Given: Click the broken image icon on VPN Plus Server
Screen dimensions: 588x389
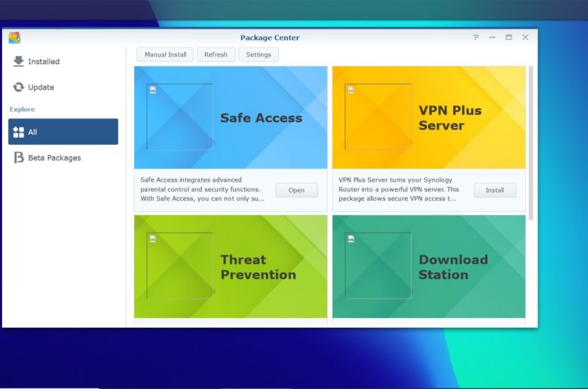Looking at the screenshot, I should click(351, 90).
